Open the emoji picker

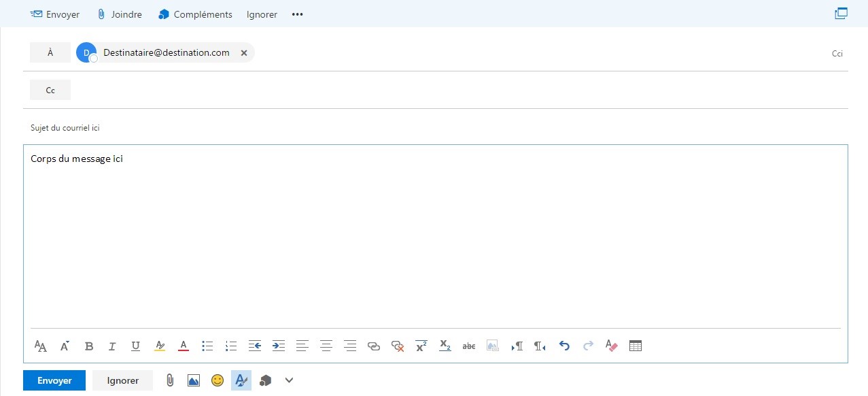tap(218, 380)
